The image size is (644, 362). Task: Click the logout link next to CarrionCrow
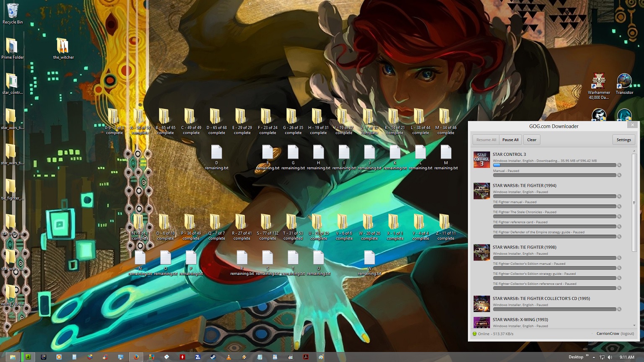pos(627,334)
